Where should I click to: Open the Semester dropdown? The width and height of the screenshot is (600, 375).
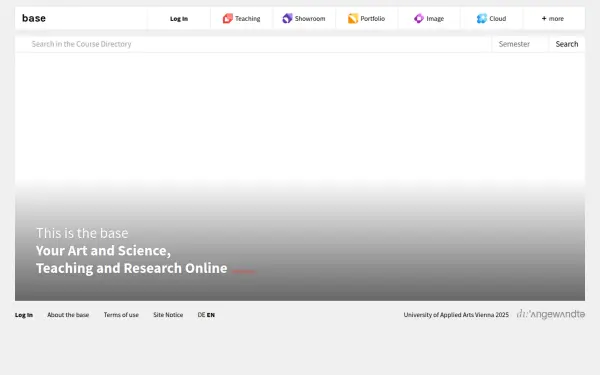519,44
